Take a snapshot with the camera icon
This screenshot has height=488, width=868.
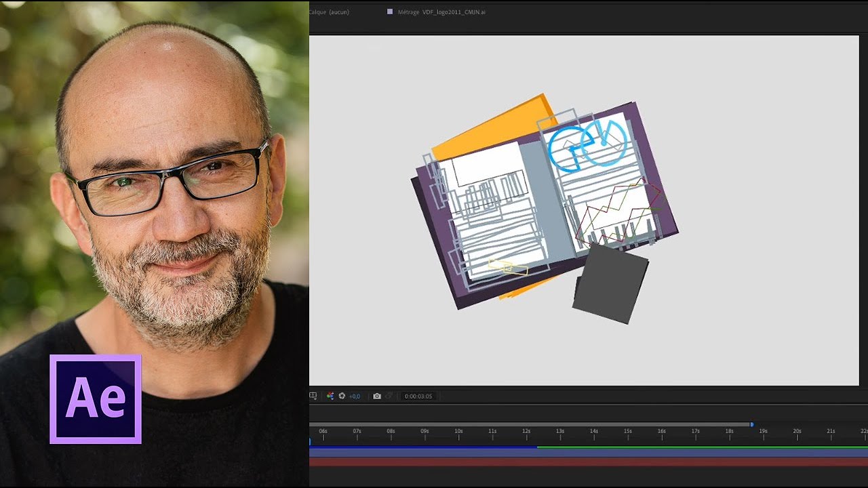coord(377,396)
